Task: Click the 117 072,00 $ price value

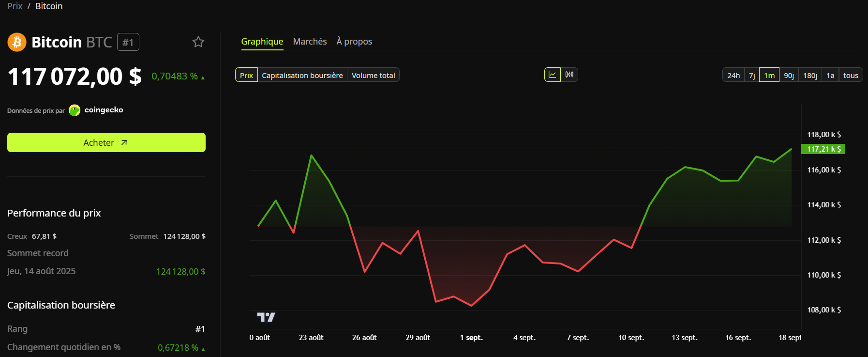Action: [75, 77]
